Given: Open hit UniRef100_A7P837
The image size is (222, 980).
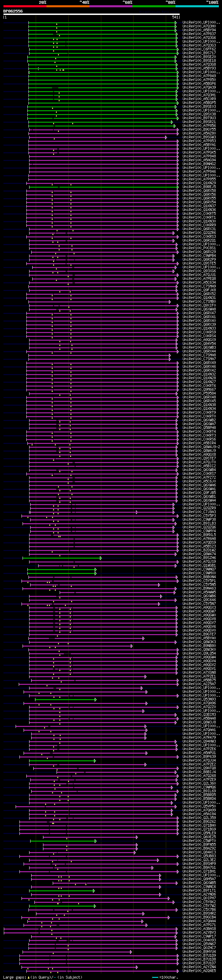Looking at the screenshot, I should tap(199, 34).
